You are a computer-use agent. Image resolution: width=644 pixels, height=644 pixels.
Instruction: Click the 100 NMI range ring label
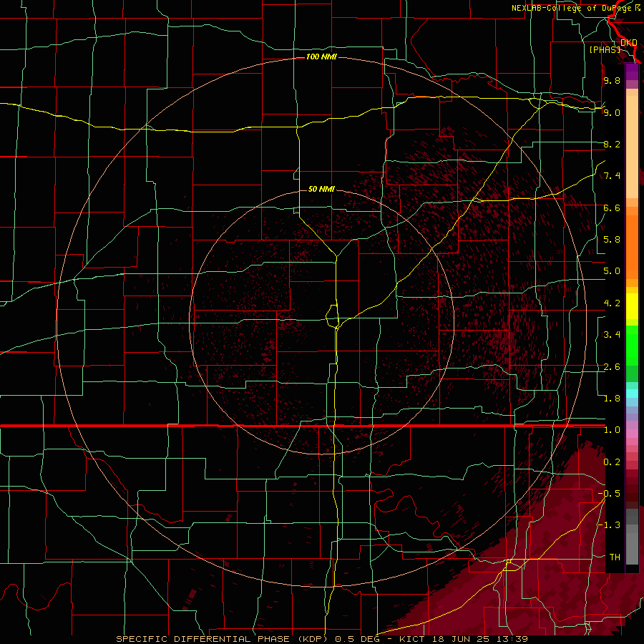tap(321, 57)
